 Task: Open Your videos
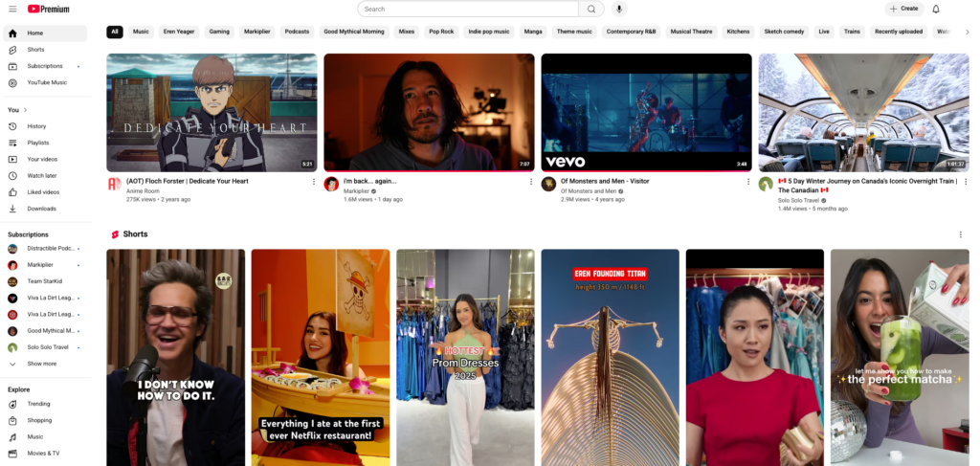tap(45, 159)
